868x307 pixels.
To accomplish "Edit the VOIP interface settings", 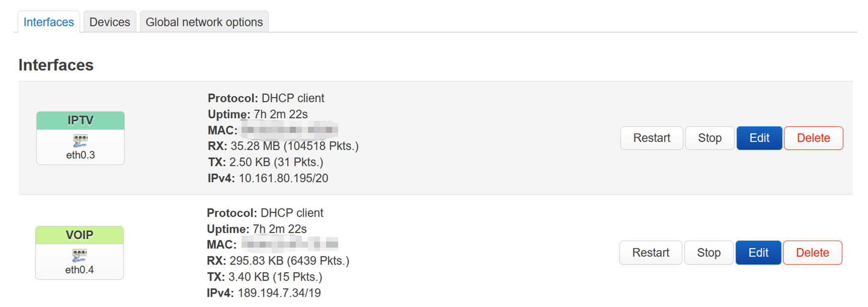I will pos(758,252).
